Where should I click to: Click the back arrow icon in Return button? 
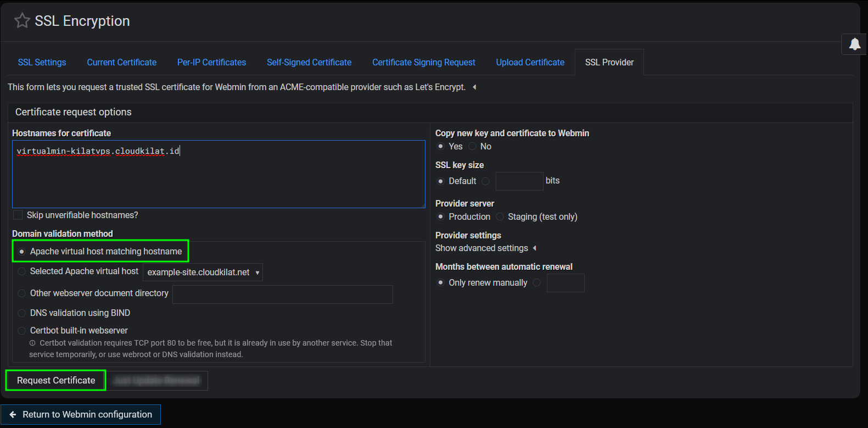pos(13,415)
